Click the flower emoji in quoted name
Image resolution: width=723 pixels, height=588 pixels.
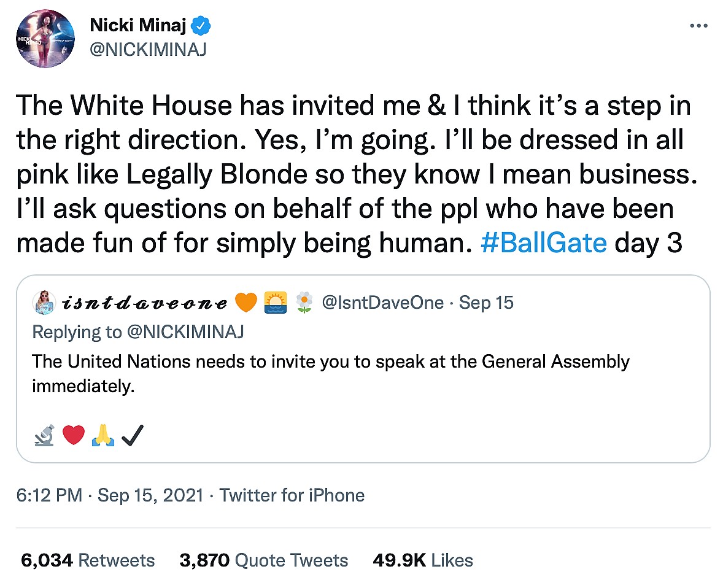click(303, 303)
